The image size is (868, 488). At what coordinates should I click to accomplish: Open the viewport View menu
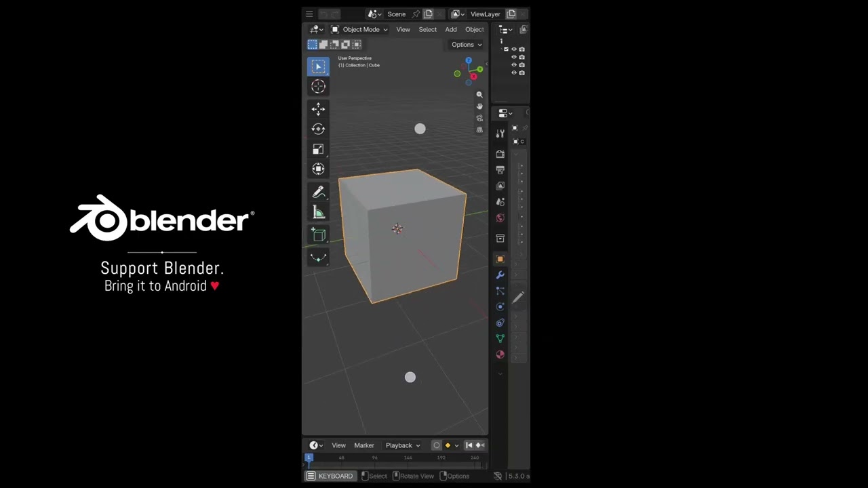click(x=403, y=29)
